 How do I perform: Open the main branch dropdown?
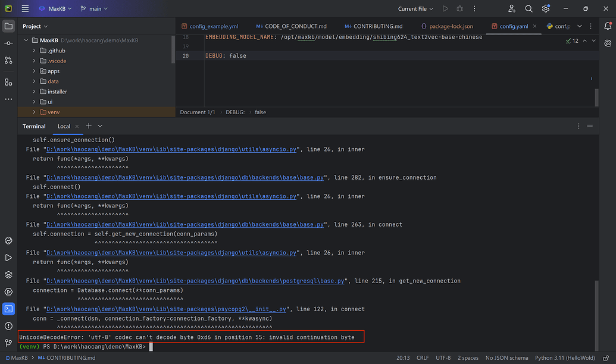[95, 9]
